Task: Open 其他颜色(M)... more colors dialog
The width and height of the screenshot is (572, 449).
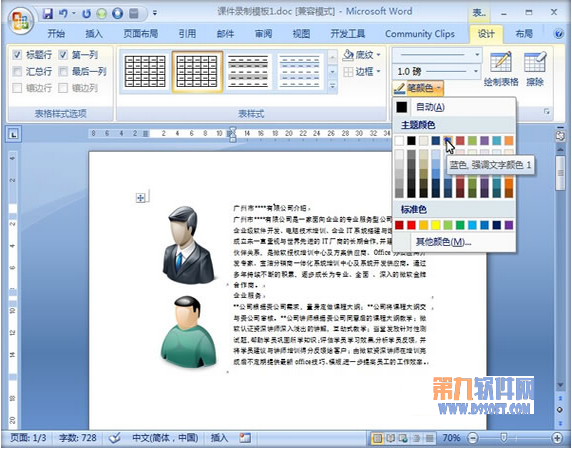Action: tap(454, 241)
